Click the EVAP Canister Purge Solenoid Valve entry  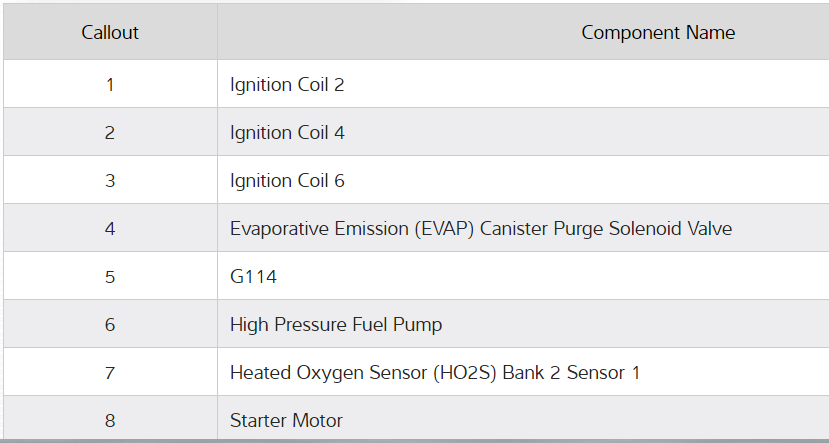pos(481,229)
